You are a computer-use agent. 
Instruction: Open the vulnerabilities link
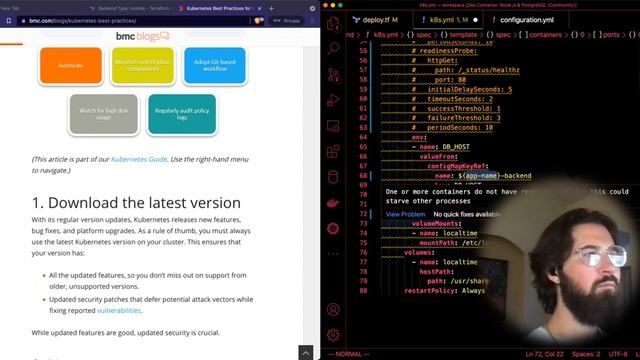click(x=119, y=310)
